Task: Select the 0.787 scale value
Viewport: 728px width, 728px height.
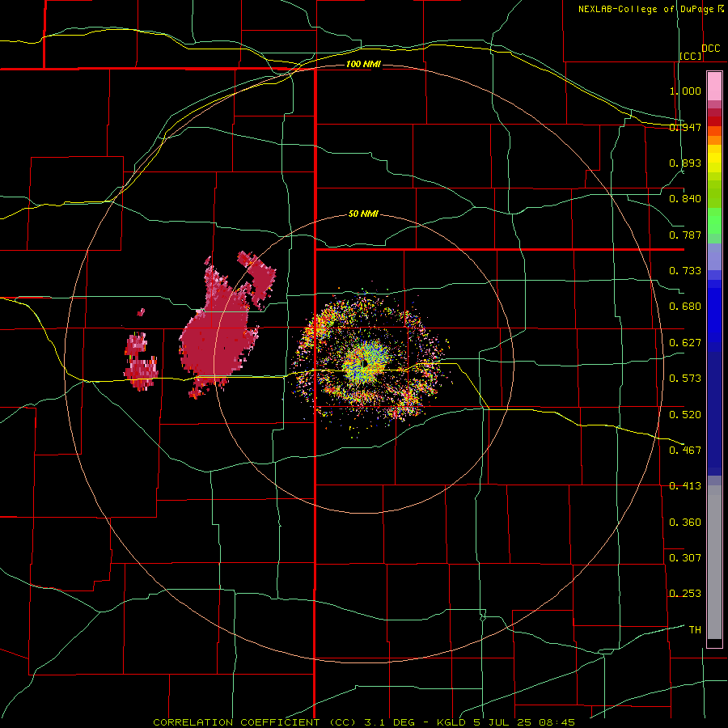Action: click(685, 235)
